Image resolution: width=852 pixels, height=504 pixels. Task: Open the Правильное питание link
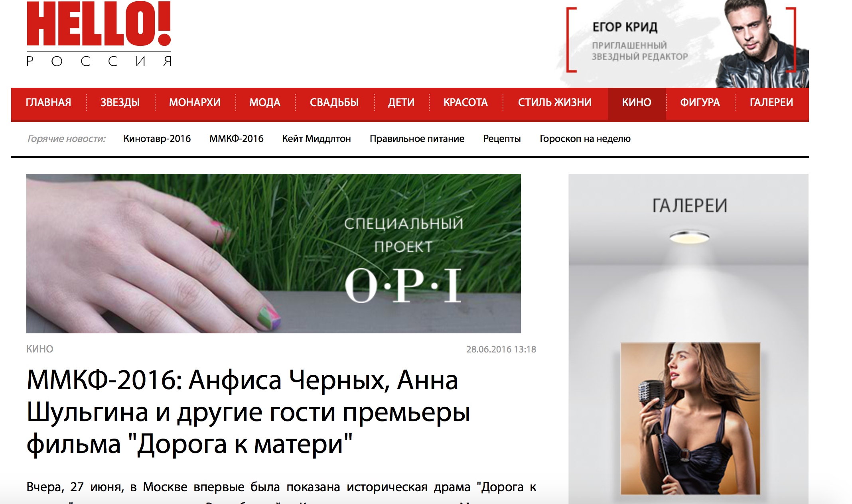pos(417,139)
